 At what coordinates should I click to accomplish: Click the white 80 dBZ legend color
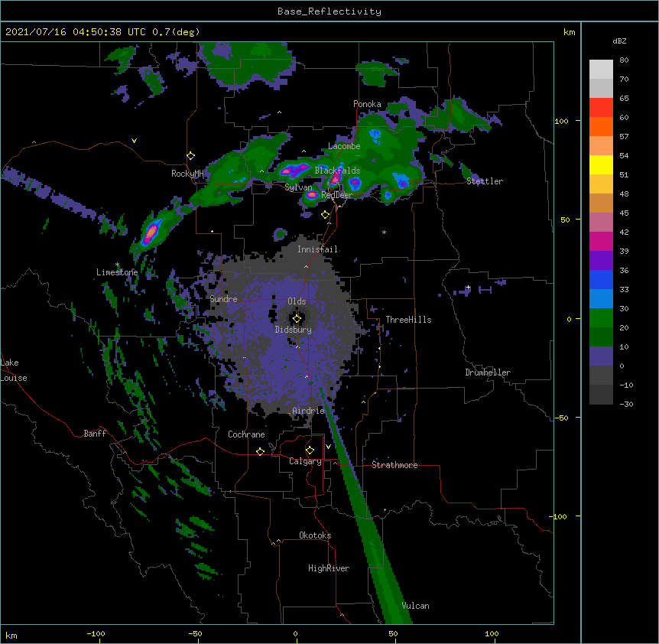[x=601, y=70]
